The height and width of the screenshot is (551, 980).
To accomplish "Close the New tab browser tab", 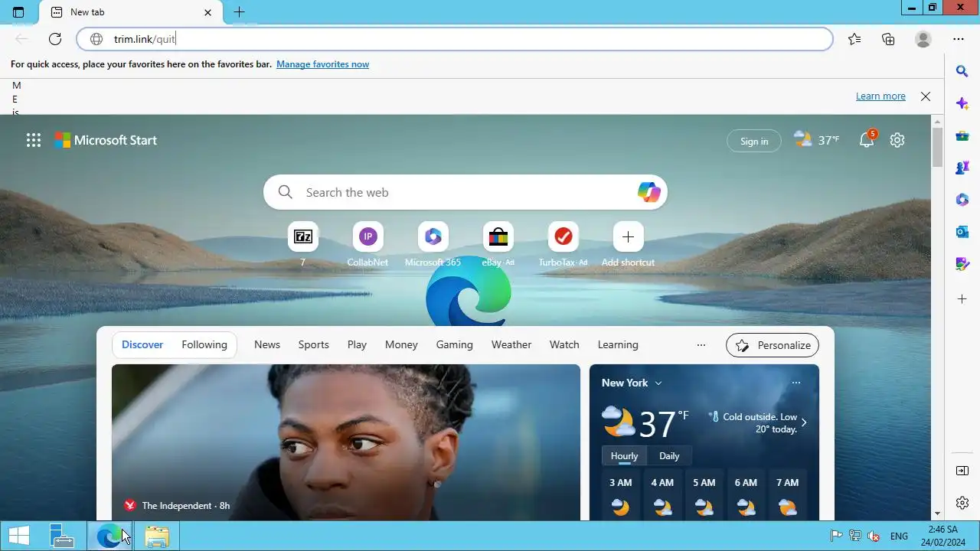I will [x=208, y=12].
